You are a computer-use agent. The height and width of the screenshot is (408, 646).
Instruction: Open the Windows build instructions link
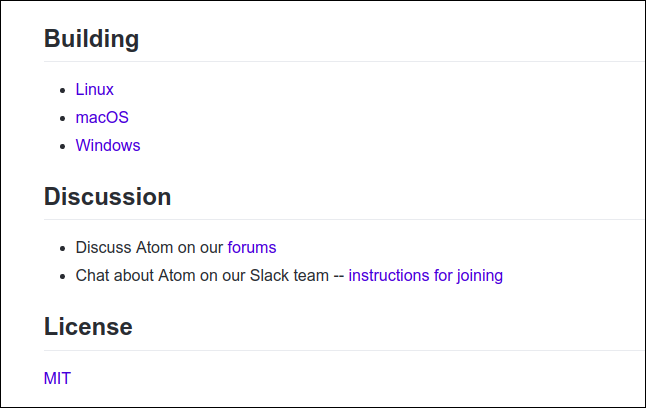[108, 145]
